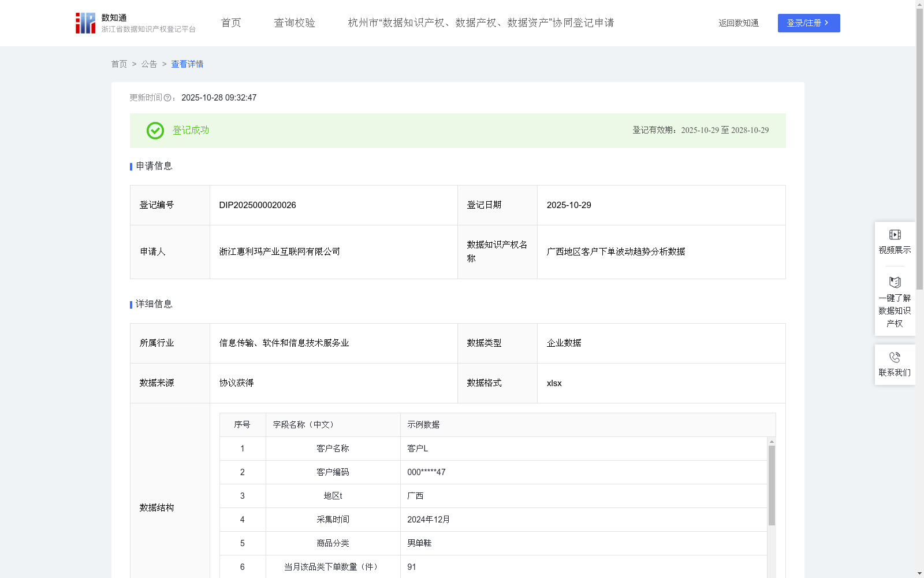The height and width of the screenshot is (578, 924).
Task: Go to 公告 in the breadcrumb
Action: pos(149,64)
